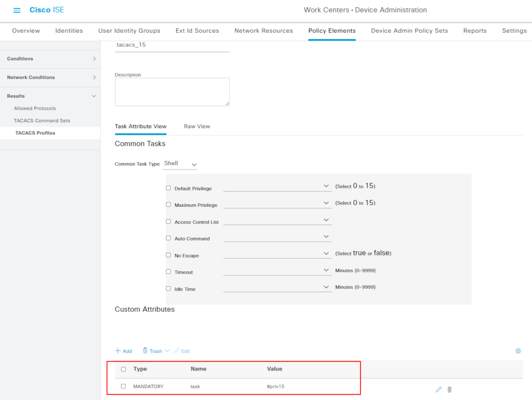This screenshot has width=532, height=400.
Task: Open the custom attributes gear settings
Action: click(x=518, y=351)
